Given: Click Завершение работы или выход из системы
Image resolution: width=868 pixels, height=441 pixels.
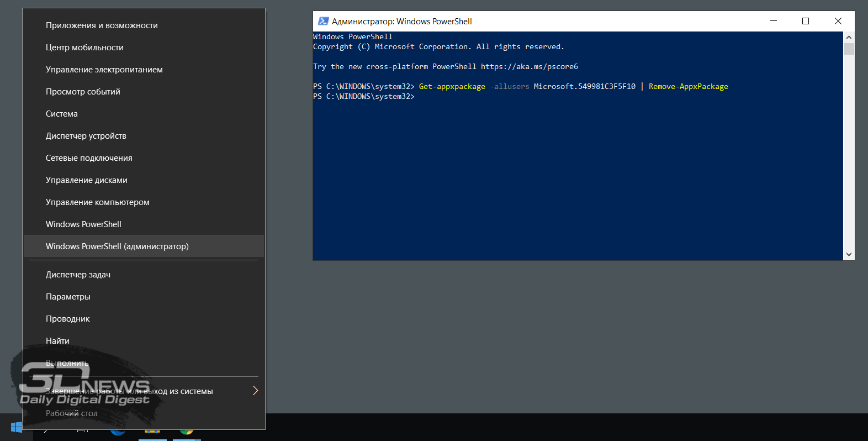Looking at the screenshot, I should tap(144, 391).
